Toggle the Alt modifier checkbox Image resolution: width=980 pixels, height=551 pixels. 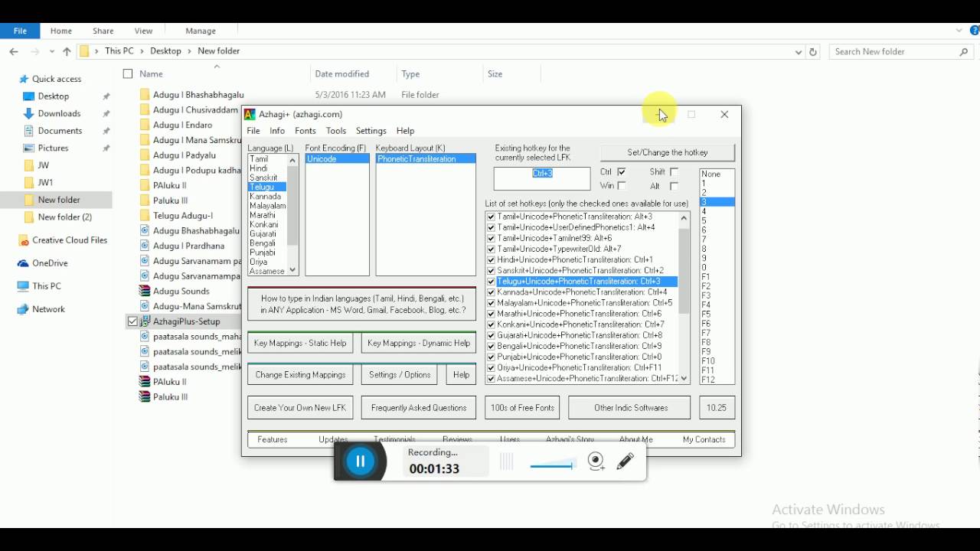(674, 186)
